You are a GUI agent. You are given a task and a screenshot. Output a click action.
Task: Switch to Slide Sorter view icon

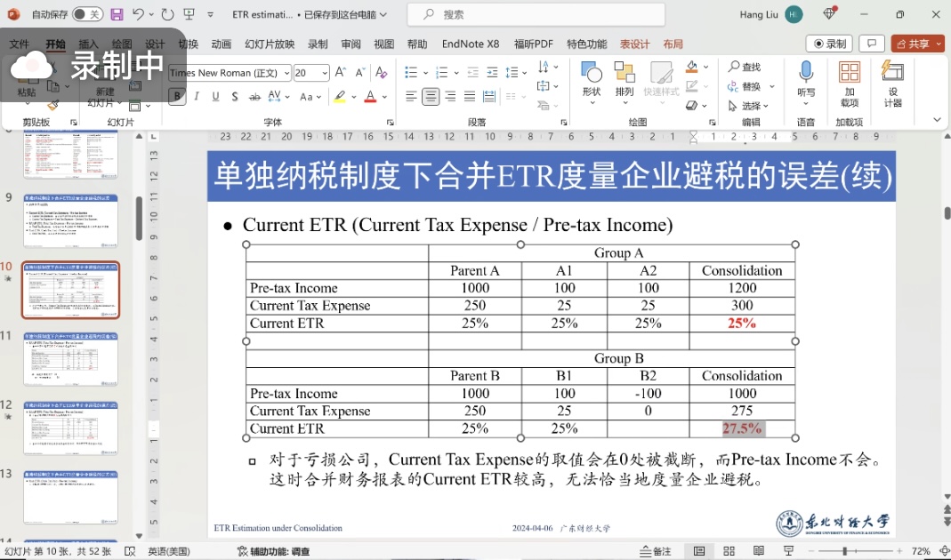[x=729, y=551]
